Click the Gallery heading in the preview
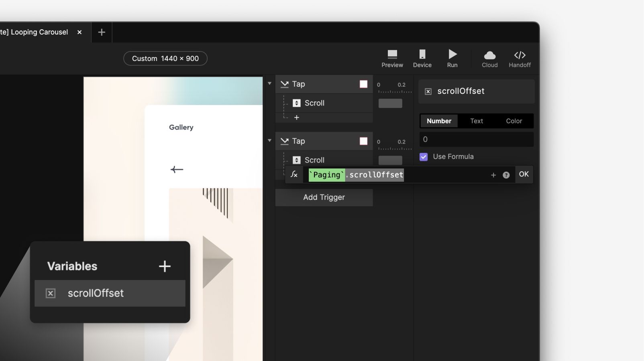This screenshot has width=644, height=361. click(181, 128)
